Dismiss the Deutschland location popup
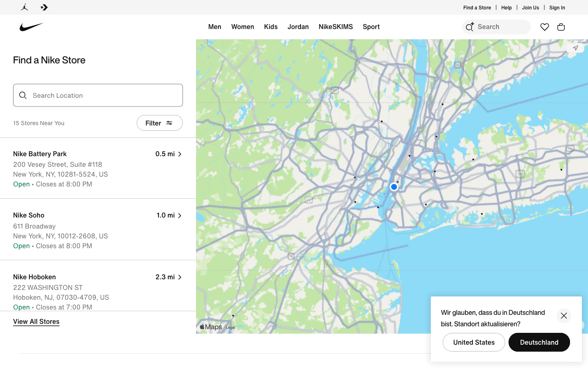 click(564, 316)
